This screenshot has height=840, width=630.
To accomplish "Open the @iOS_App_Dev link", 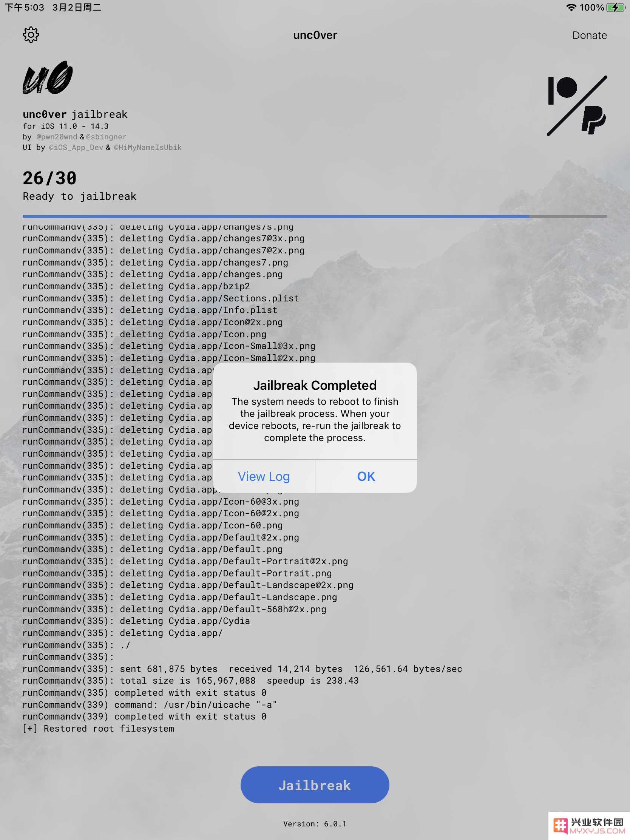I will click(x=76, y=147).
